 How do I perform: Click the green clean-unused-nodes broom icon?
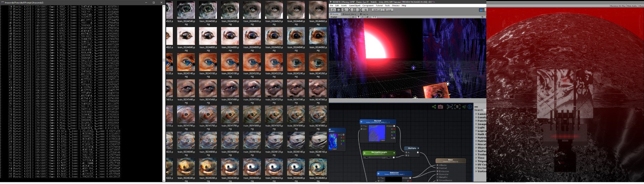point(464,107)
